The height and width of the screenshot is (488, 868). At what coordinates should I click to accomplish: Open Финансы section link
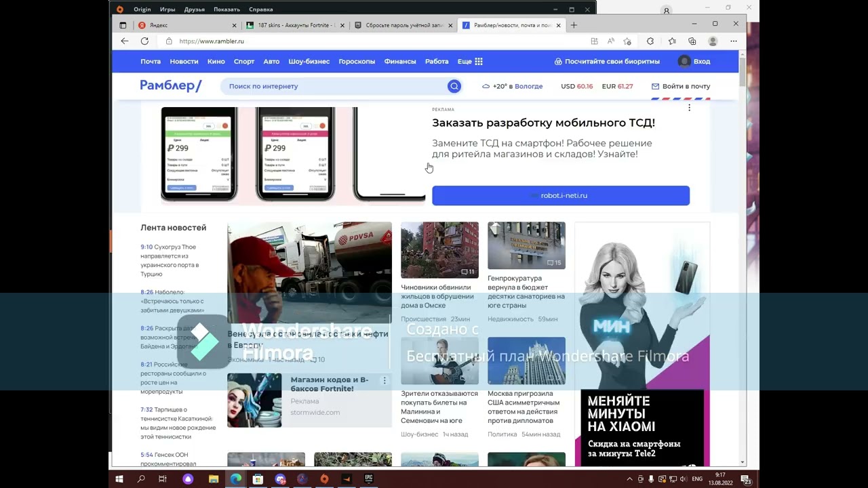400,62
